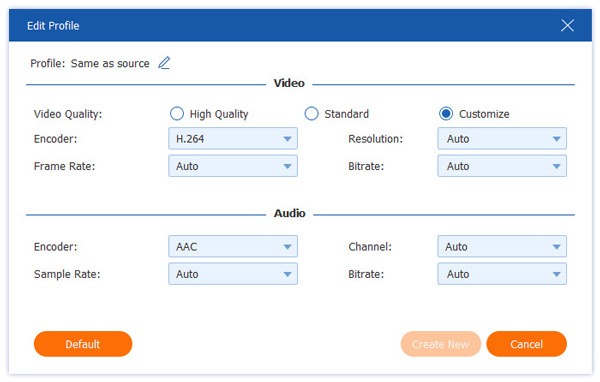The width and height of the screenshot is (600, 382).
Task: Open the video Bitrate dropdown
Action: 502,166
